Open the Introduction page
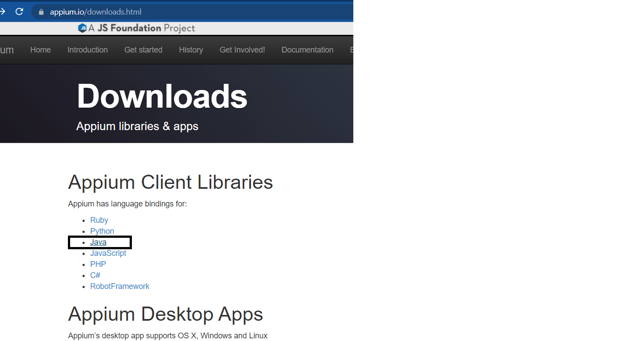Viewport: 644px width, 341px height. coord(87,50)
